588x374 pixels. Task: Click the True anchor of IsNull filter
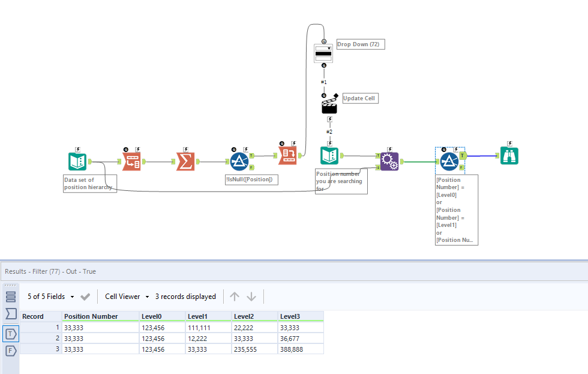point(251,155)
